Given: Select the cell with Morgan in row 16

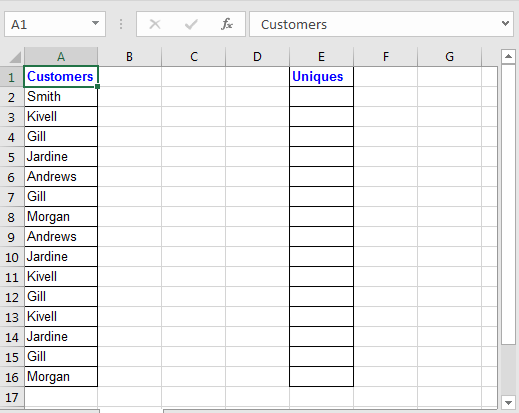Looking at the screenshot, I should tap(61, 377).
